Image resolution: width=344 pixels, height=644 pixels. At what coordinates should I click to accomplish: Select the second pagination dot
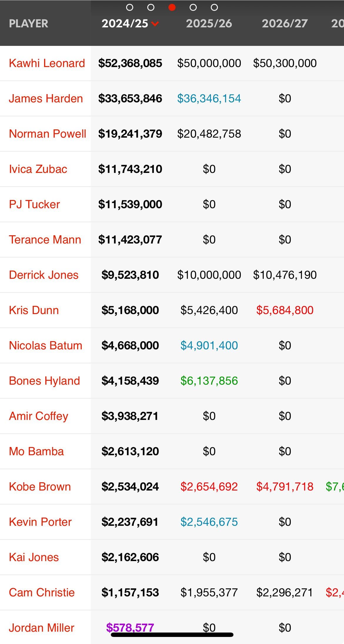click(151, 8)
